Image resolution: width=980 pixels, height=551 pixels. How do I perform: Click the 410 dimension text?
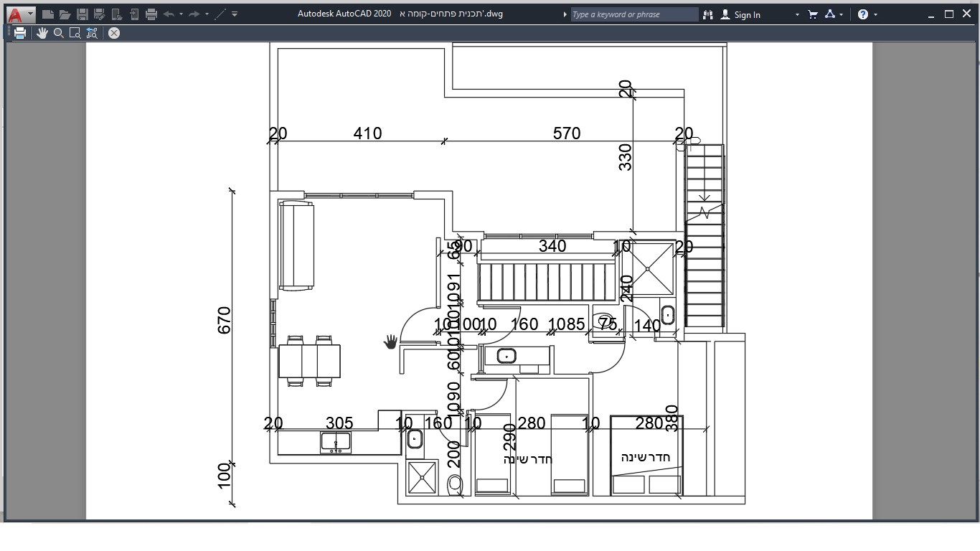(367, 133)
